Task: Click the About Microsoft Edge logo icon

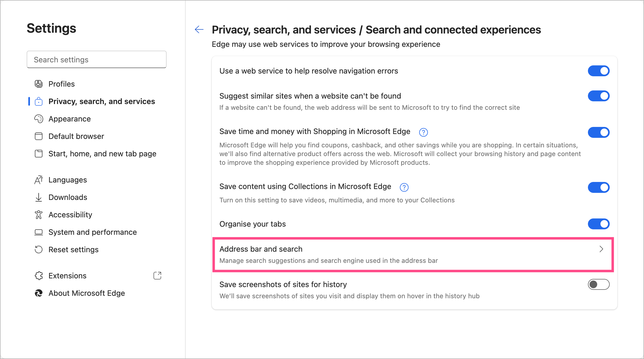Action: (39, 293)
